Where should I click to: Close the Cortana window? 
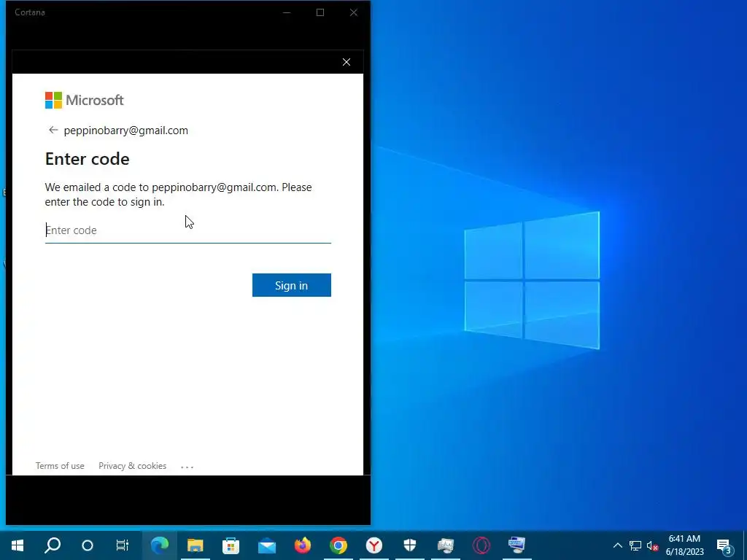coord(354,12)
